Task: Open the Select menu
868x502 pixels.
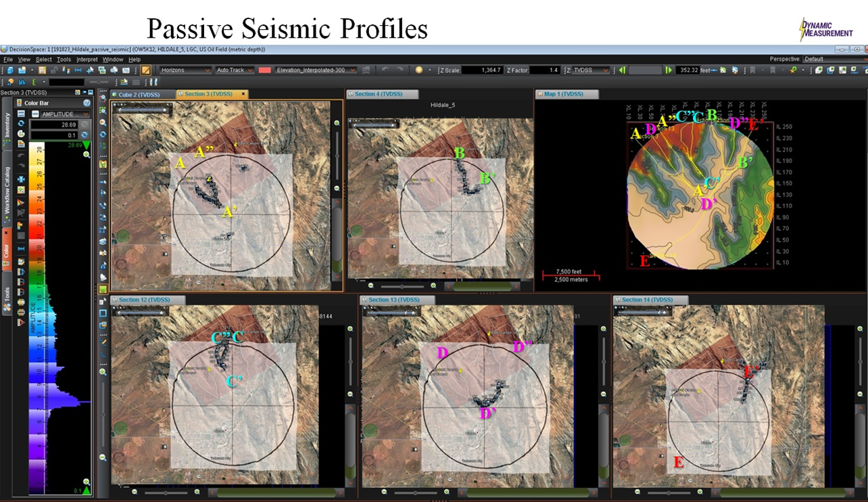Action: (45, 60)
